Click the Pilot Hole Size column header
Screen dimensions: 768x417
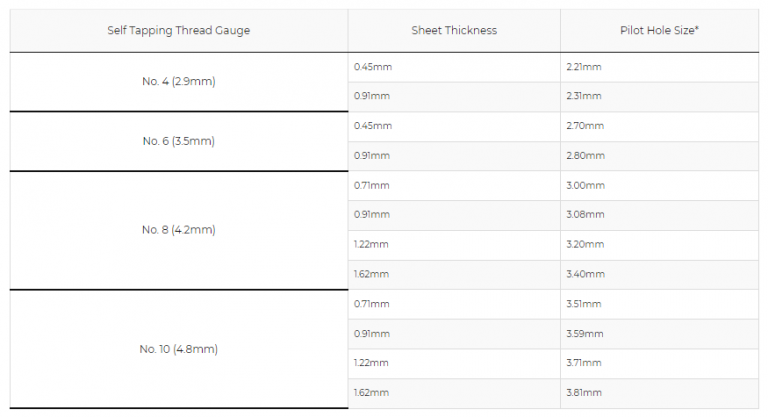(x=659, y=31)
